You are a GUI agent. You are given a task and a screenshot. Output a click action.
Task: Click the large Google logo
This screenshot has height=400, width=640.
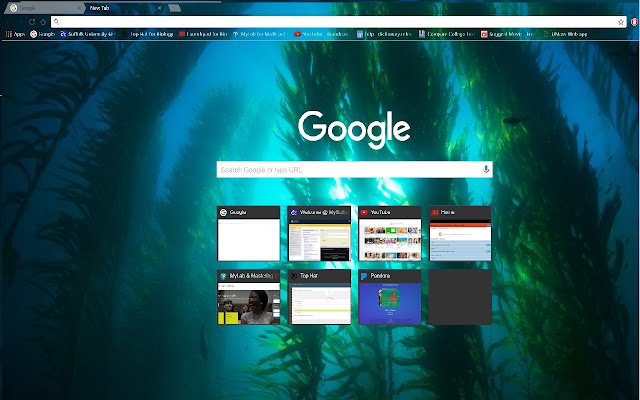pyautogui.click(x=354, y=130)
